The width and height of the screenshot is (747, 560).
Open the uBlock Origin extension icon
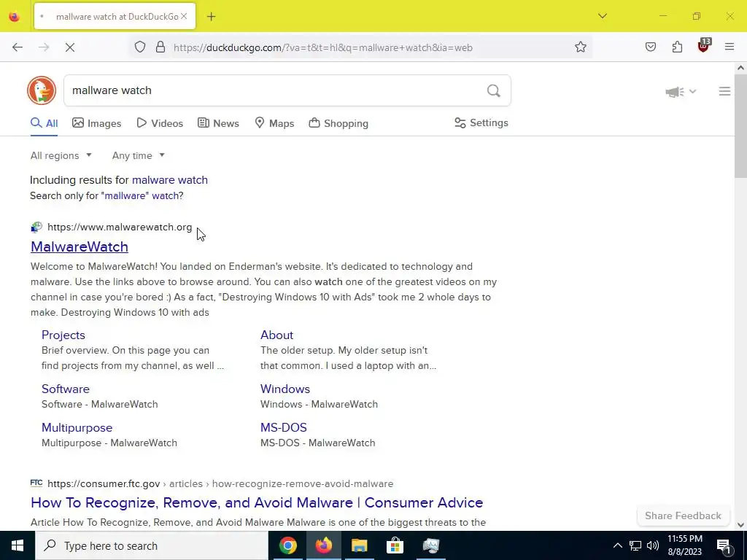pos(704,46)
